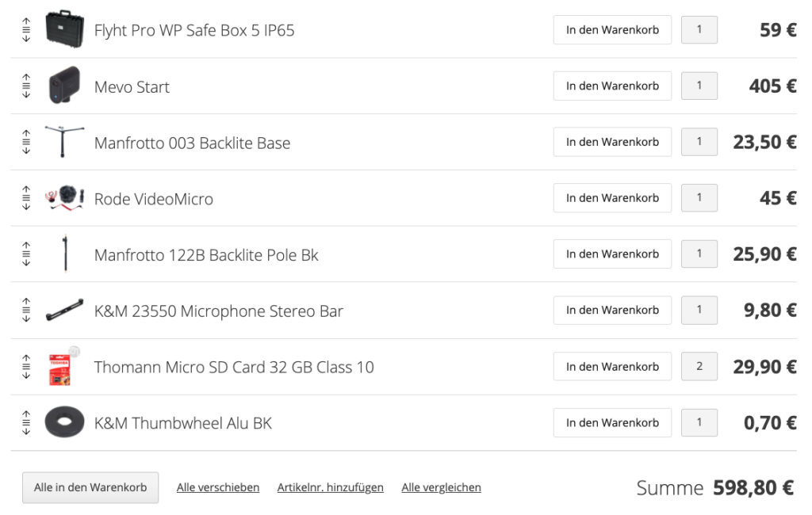Add Thomann Micro SD Card to Warenkorb
Viewport: 812px width, 515px height.
tap(612, 367)
